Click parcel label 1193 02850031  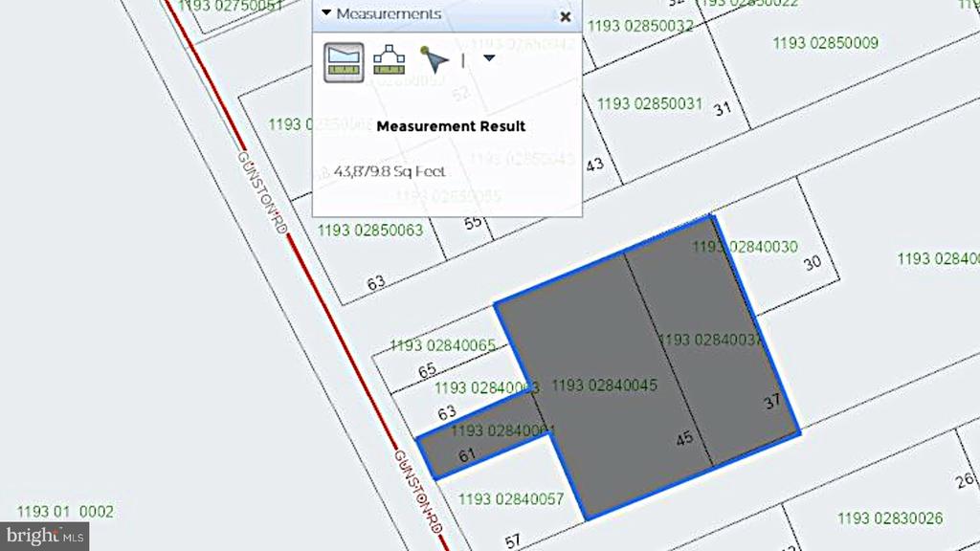click(x=650, y=103)
